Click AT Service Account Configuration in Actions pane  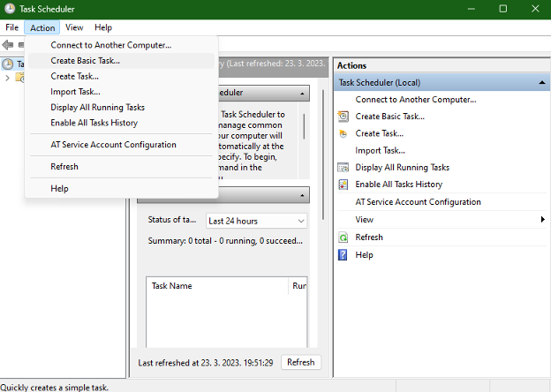(418, 202)
